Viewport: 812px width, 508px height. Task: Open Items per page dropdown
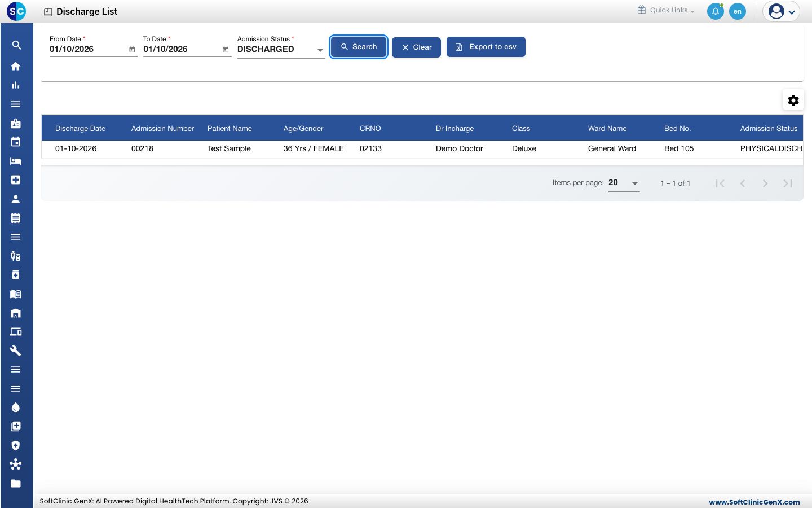point(624,183)
